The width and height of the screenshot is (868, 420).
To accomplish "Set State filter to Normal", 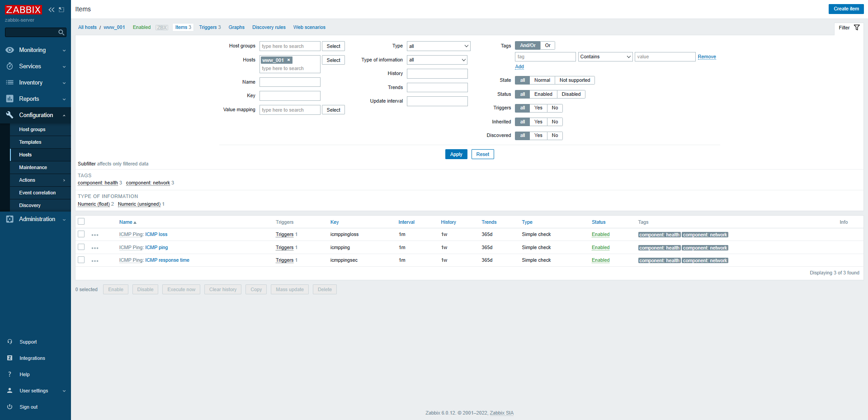I will point(542,80).
